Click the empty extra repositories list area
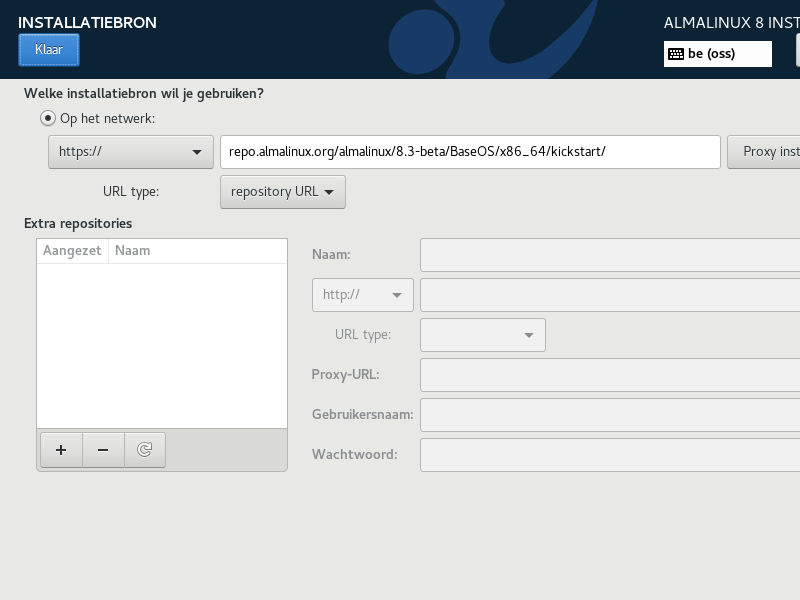Image resolution: width=800 pixels, height=600 pixels. tap(162, 345)
